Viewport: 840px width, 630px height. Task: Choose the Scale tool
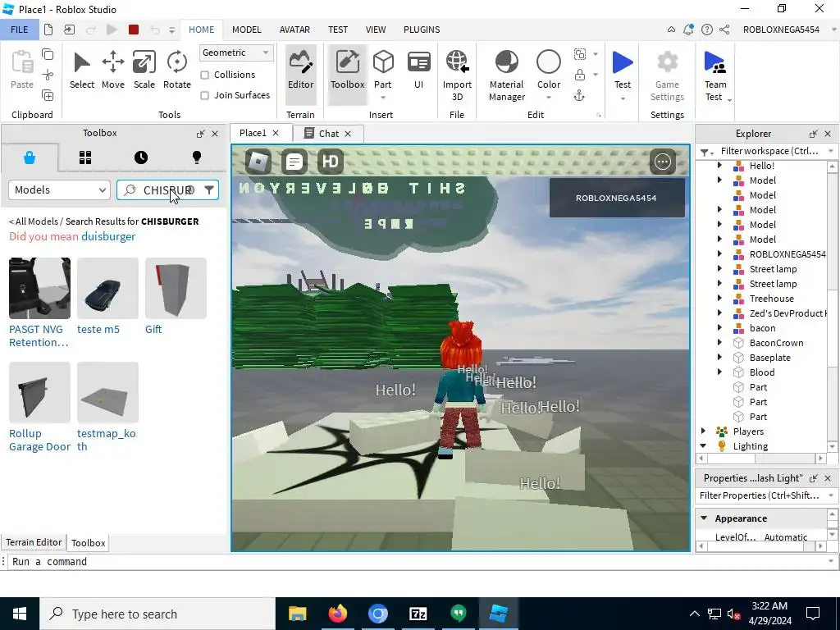(144, 70)
